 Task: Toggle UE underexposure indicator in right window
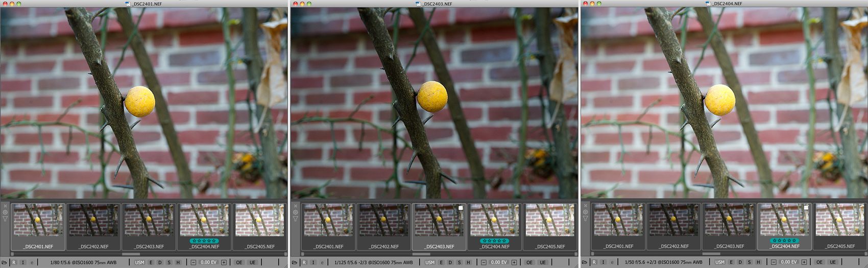click(833, 262)
